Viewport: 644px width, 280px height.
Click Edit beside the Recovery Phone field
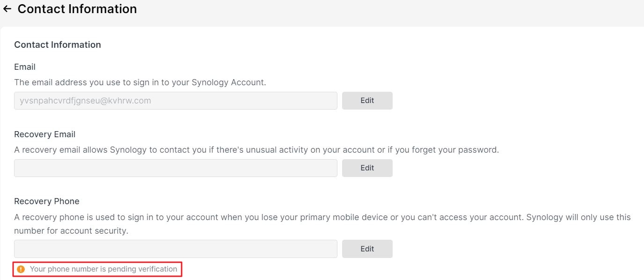click(x=367, y=249)
